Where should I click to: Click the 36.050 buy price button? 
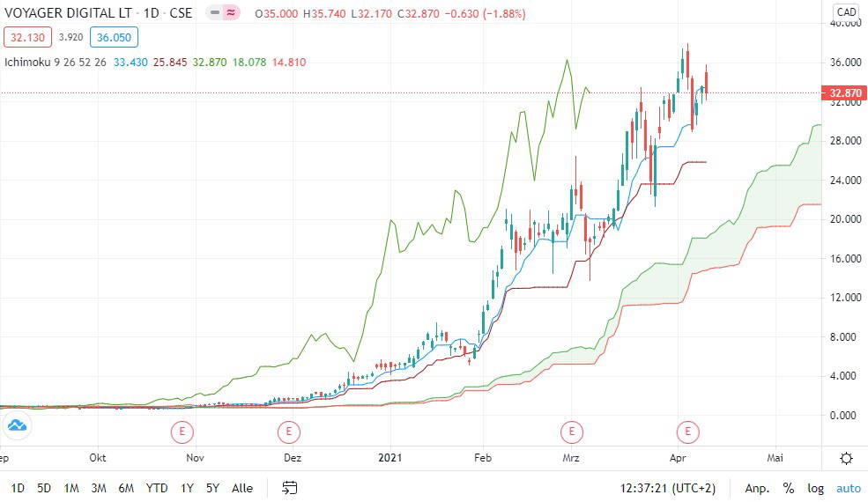(x=114, y=38)
